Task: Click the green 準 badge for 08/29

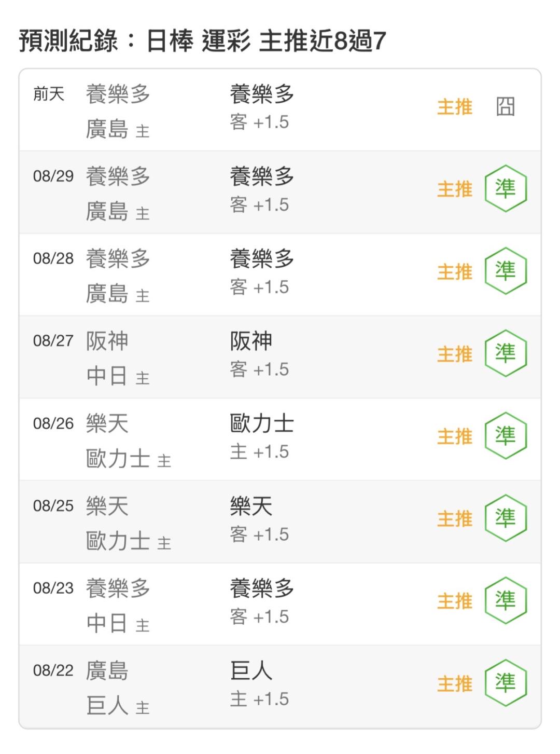Action: (x=506, y=189)
